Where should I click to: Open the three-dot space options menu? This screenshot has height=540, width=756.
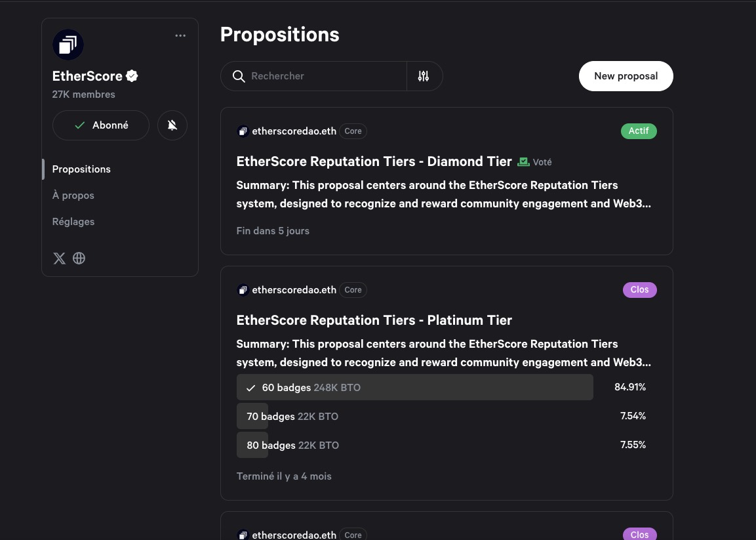(x=180, y=35)
